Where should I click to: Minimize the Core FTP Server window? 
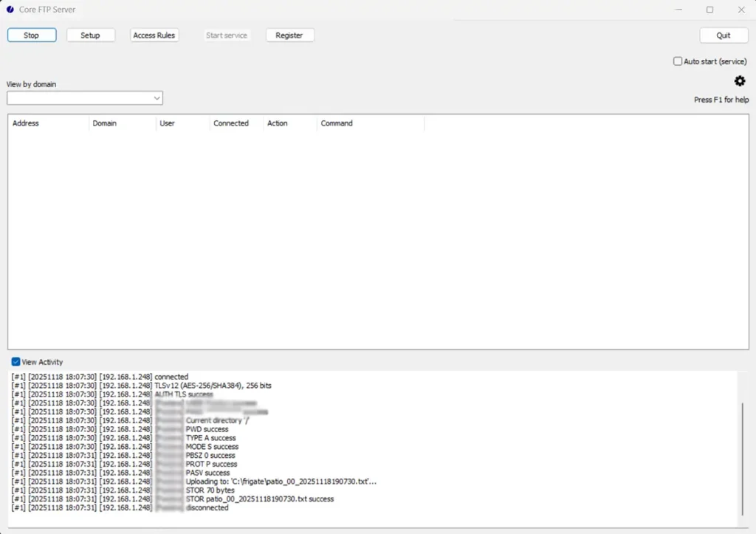tap(678, 9)
